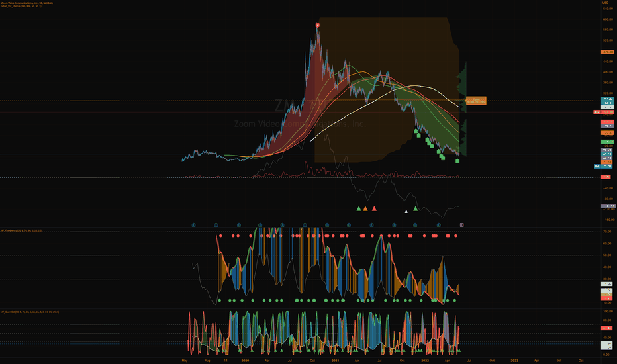The height and width of the screenshot is (364, 617).
Task: Click the 640.00 price axis label
Action: coord(608,9)
